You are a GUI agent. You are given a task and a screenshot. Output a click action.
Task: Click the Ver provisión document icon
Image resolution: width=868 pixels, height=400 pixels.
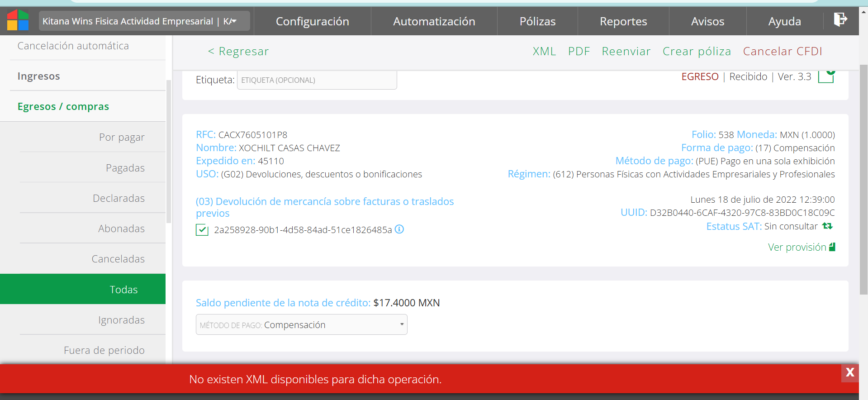pyautogui.click(x=832, y=247)
